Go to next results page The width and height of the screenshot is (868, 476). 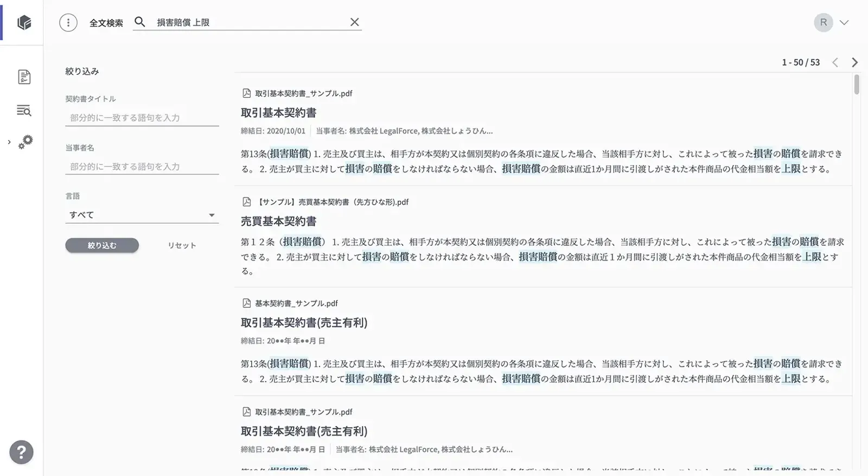[x=855, y=62]
